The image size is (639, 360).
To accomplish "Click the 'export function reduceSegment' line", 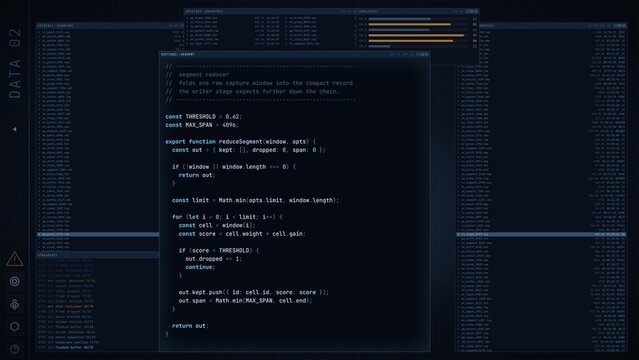I will (240, 141).
